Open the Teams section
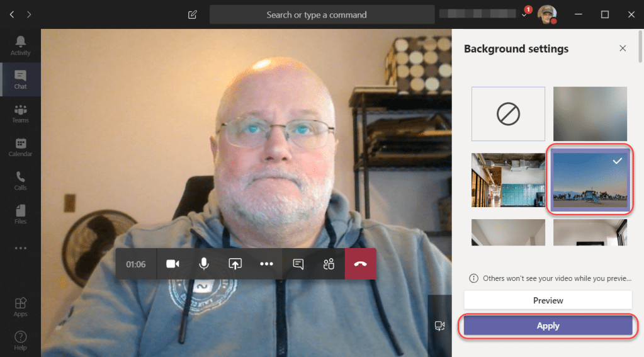This screenshot has width=644, height=357. pyautogui.click(x=20, y=113)
